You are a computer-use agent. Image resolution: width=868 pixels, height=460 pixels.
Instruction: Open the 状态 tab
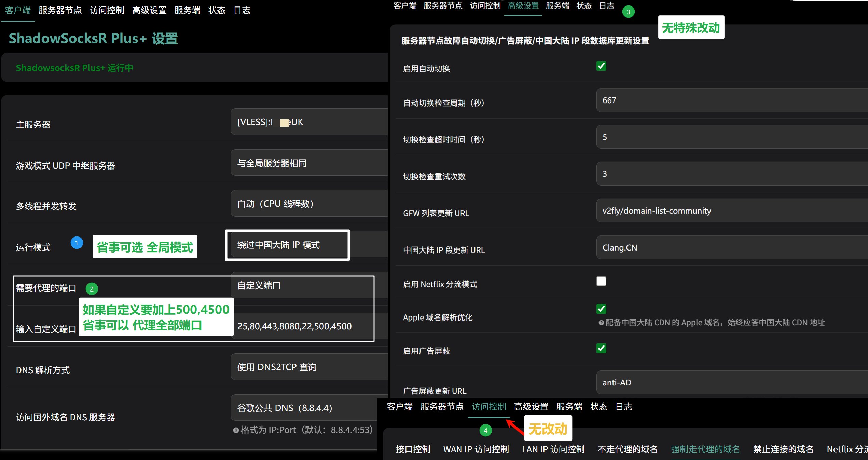click(217, 10)
